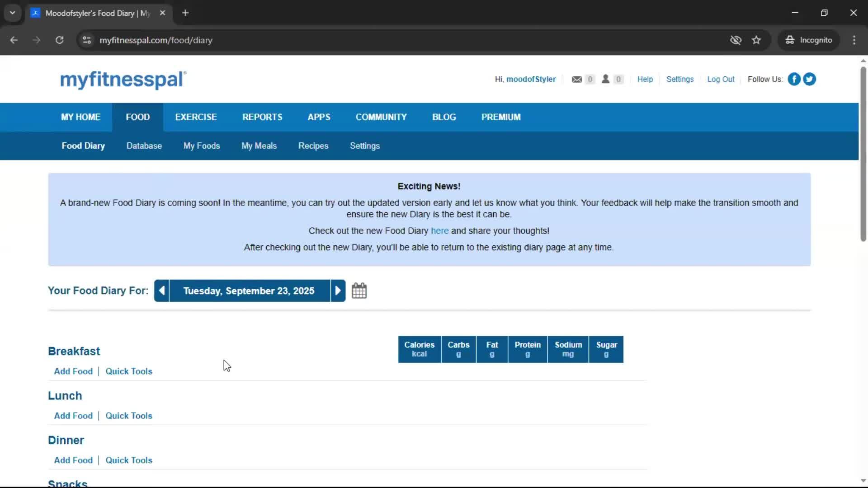
Task: Open the PREMIUM tab
Action: [501, 117]
